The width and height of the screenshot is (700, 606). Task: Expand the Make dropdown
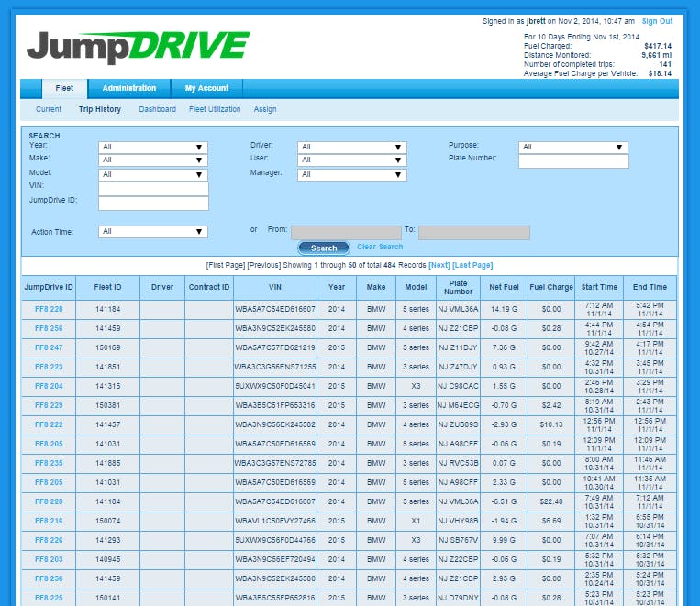point(152,160)
